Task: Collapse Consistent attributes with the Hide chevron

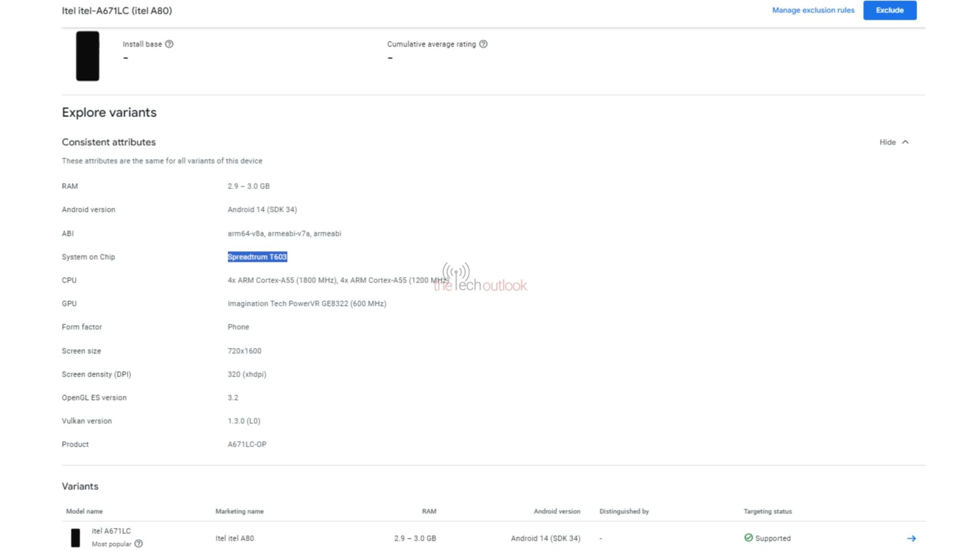Action: [905, 142]
